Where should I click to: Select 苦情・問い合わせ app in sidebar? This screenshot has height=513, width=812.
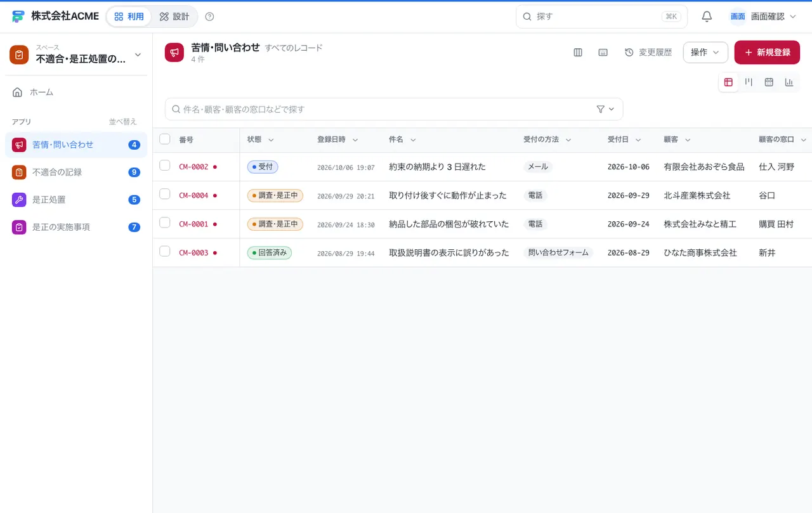tap(76, 145)
